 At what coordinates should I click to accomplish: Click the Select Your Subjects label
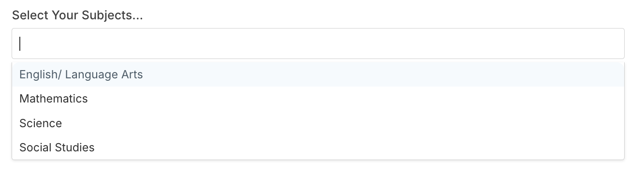tap(77, 15)
